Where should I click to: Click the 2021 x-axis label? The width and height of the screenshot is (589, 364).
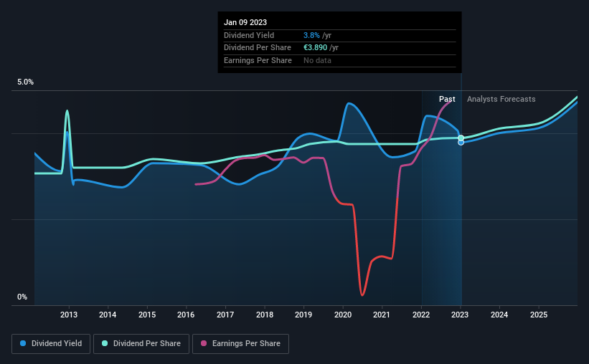382,315
